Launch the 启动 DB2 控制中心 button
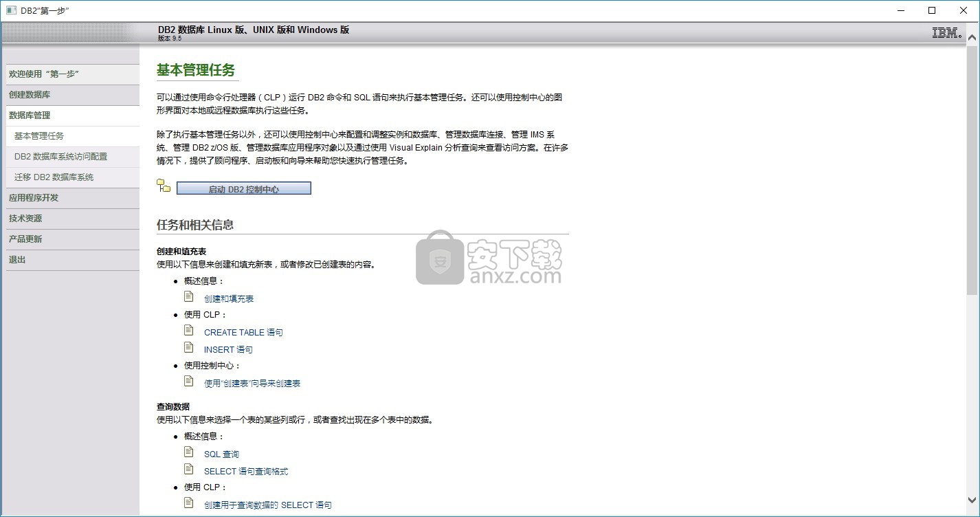This screenshot has height=517, width=980. [244, 188]
